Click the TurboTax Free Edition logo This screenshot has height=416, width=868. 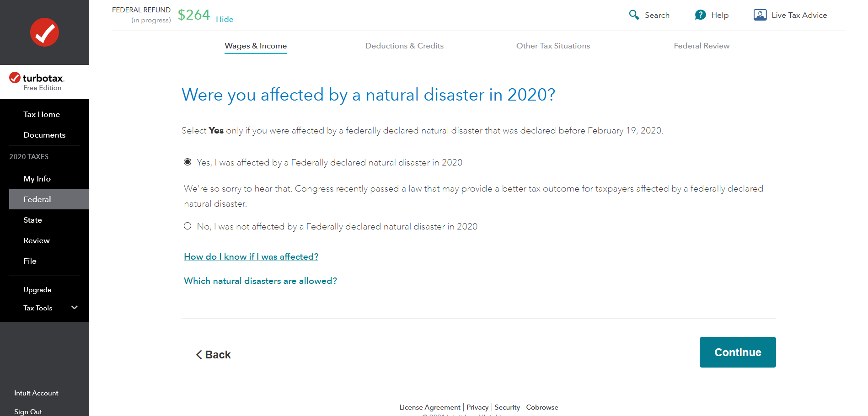tap(37, 82)
